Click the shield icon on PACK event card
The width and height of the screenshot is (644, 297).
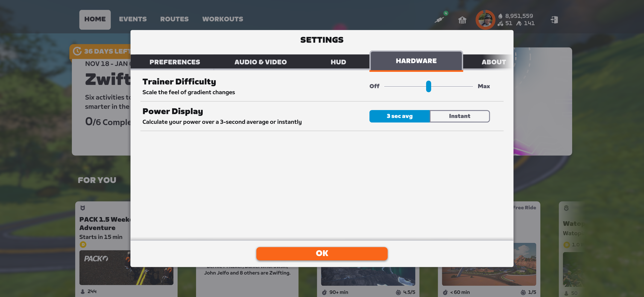pyautogui.click(x=83, y=208)
